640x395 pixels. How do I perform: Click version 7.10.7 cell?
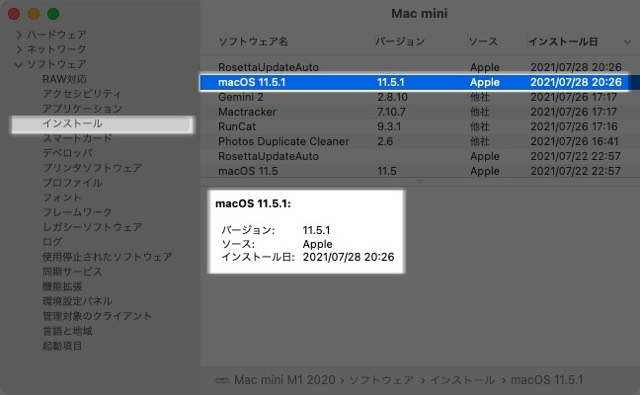[x=391, y=112]
